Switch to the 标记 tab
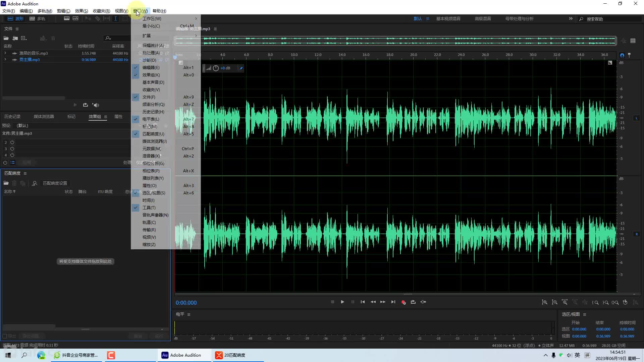Screen dimensions: 644x362 (71, 117)
